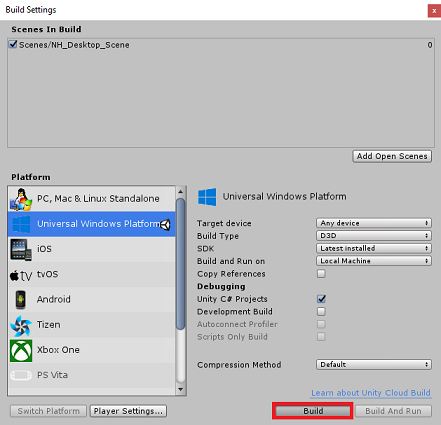Viewport: 441px width, 425px height.
Task: Open the Compression Method dropdown
Action: point(374,364)
